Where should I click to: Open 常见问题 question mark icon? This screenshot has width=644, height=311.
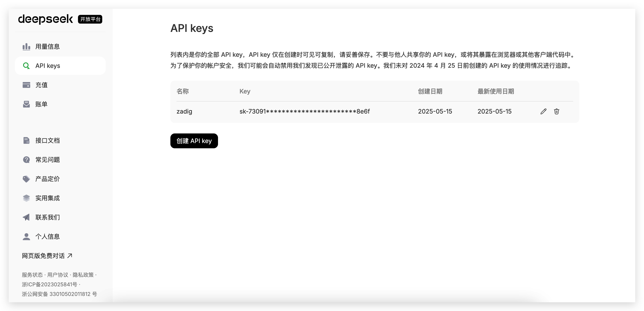click(26, 159)
